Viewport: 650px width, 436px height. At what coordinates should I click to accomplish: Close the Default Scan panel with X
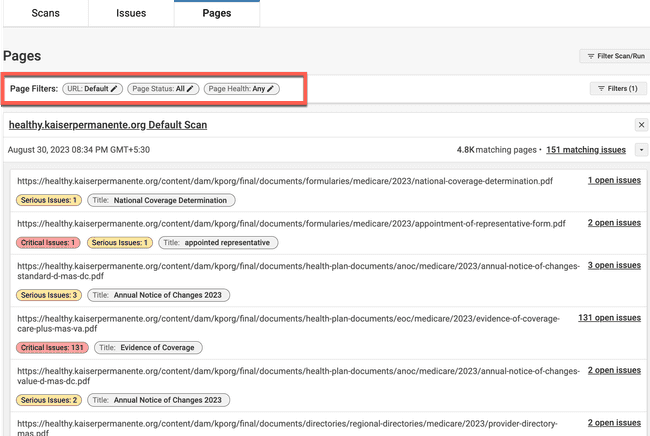(641, 125)
